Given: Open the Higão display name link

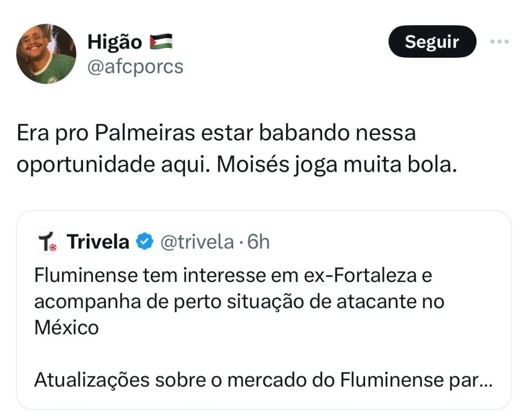Looking at the screenshot, I should point(114,42).
